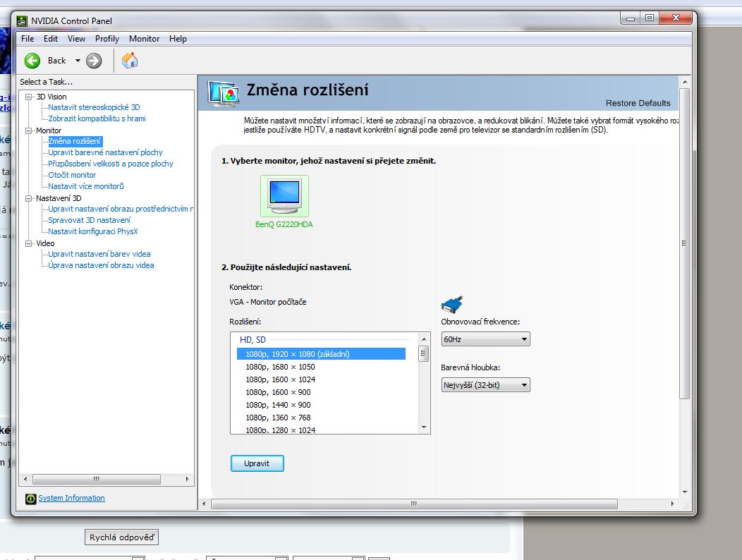Click the main panel scroll-down arrow
742x560 pixels.
[x=685, y=492]
